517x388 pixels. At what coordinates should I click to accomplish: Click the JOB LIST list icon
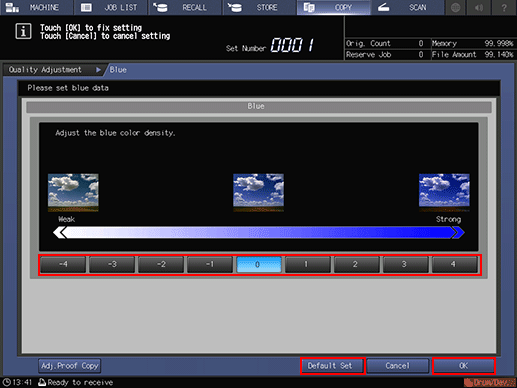(x=86, y=7)
